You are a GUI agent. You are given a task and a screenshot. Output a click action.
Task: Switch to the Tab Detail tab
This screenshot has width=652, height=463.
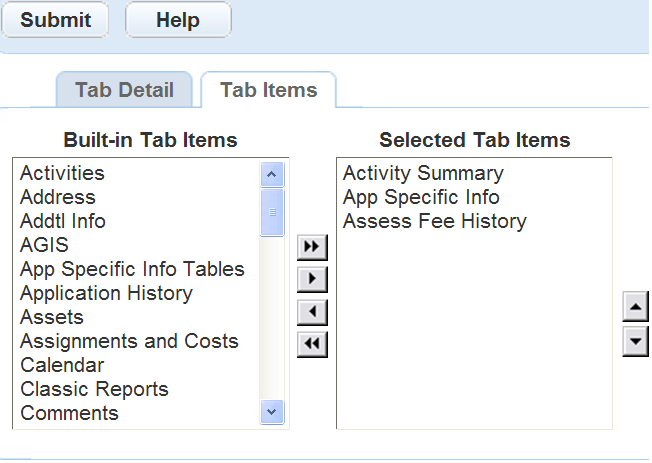tap(124, 90)
